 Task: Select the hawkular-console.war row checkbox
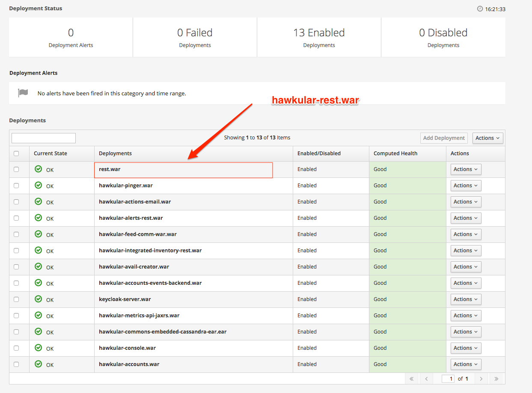[x=16, y=348]
